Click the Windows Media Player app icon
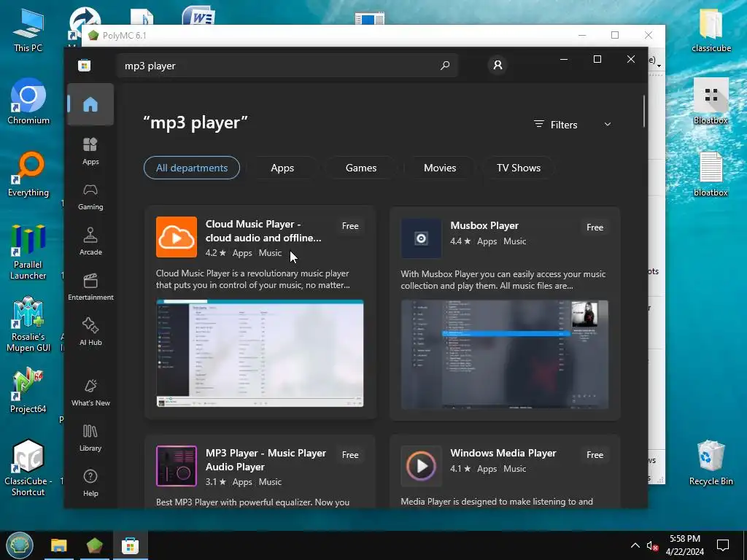 click(x=421, y=466)
